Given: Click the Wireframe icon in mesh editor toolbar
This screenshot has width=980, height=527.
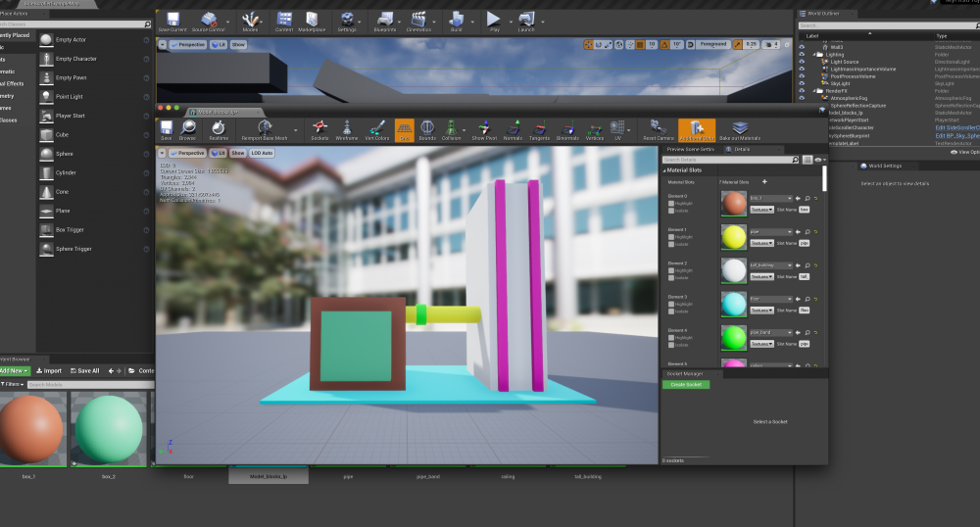Looking at the screenshot, I should pyautogui.click(x=347, y=129).
